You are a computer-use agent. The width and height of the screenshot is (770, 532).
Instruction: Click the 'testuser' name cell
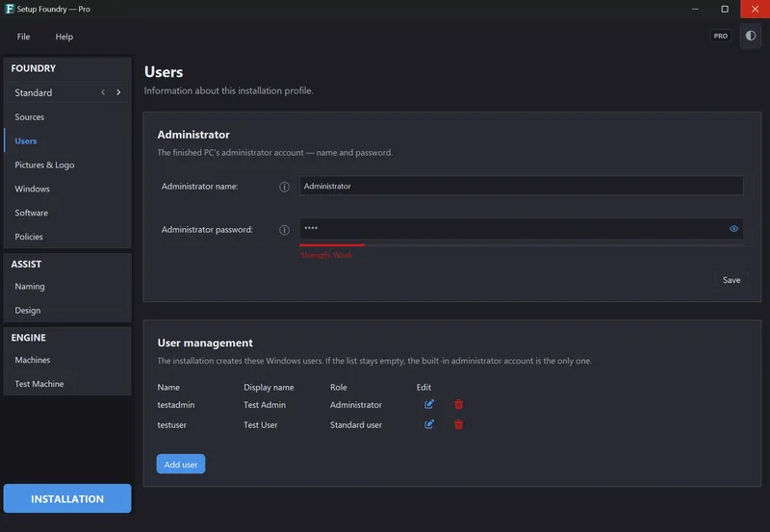pos(172,425)
